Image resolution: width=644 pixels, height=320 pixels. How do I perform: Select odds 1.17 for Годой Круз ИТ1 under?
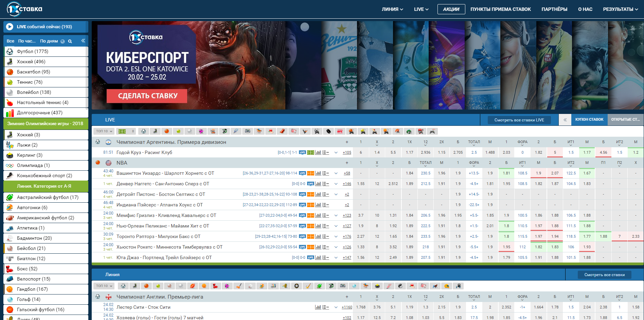coord(587,152)
